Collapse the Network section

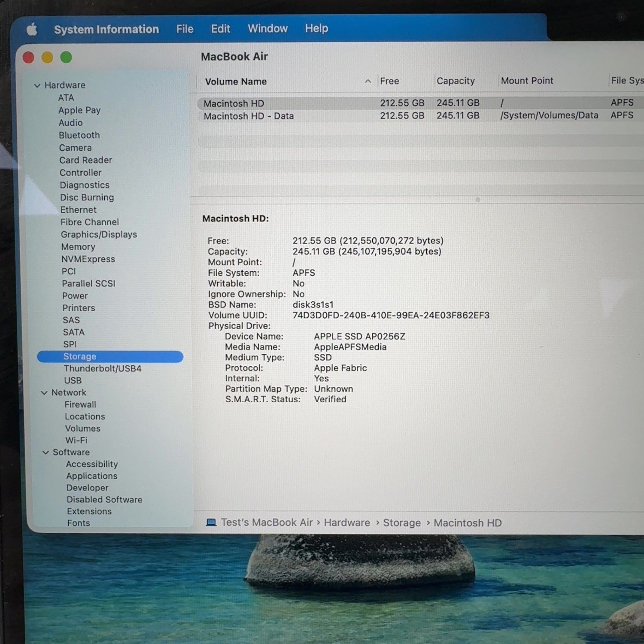pos(44,393)
